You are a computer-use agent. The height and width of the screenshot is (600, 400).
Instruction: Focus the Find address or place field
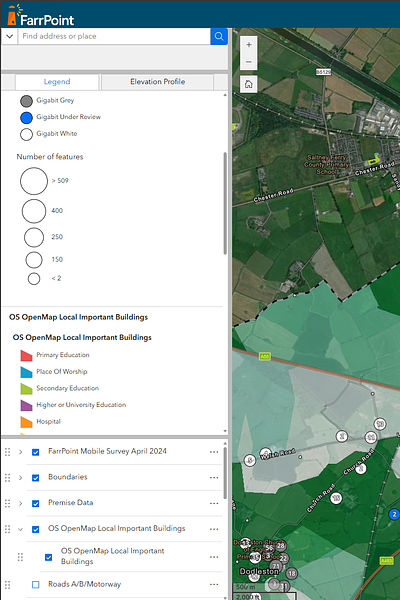click(114, 36)
